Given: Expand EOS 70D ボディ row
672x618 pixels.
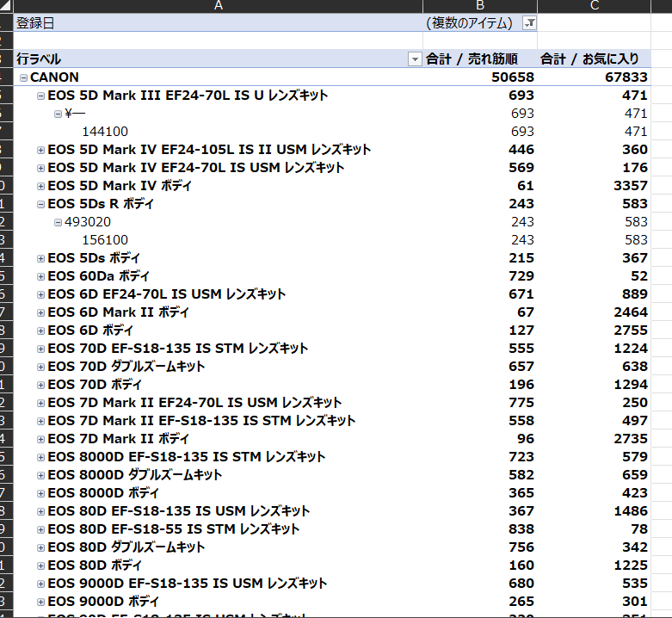Looking at the screenshot, I should [x=40, y=385].
